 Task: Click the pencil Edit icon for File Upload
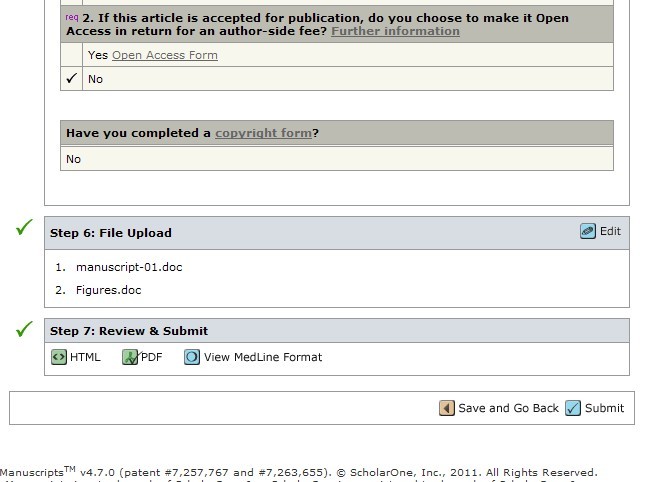click(x=588, y=231)
